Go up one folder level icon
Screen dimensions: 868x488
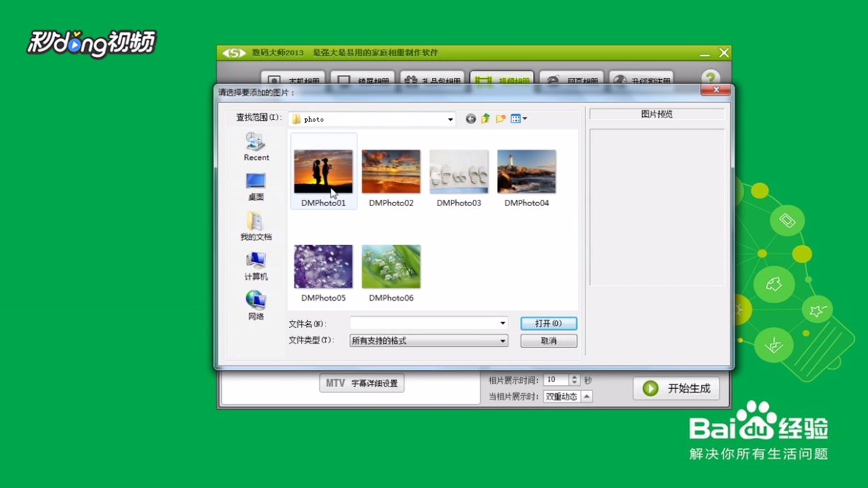click(x=486, y=119)
